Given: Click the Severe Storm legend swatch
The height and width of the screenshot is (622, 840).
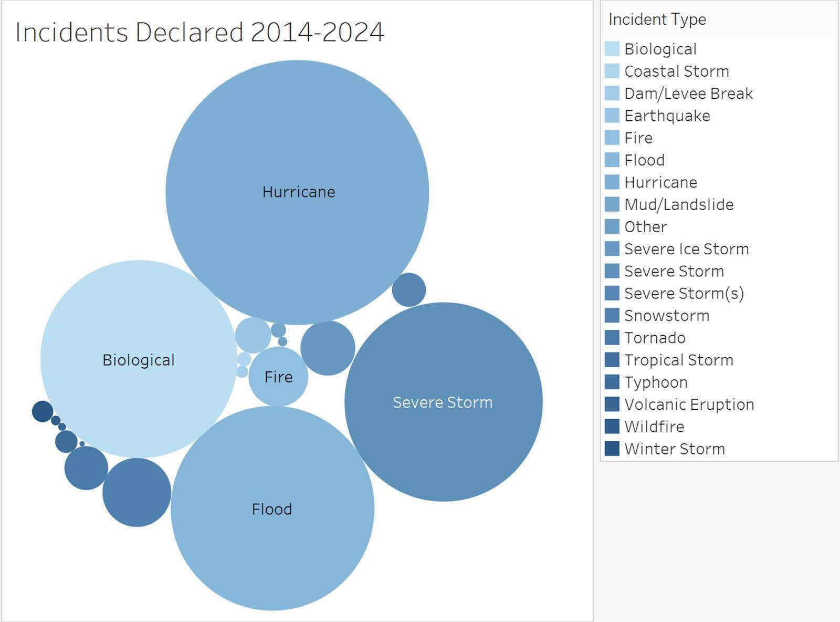Looking at the screenshot, I should point(612,271).
